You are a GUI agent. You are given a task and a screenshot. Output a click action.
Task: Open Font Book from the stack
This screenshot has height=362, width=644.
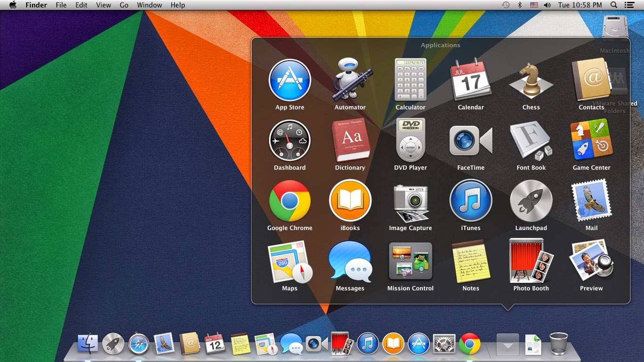(531, 140)
